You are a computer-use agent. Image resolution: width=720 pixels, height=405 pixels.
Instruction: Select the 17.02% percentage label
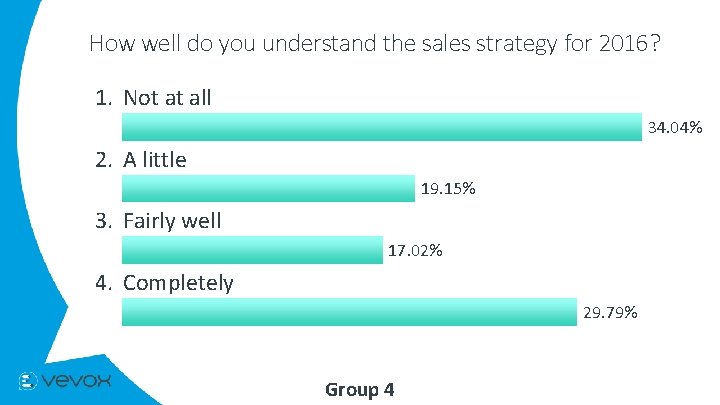click(415, 250)
